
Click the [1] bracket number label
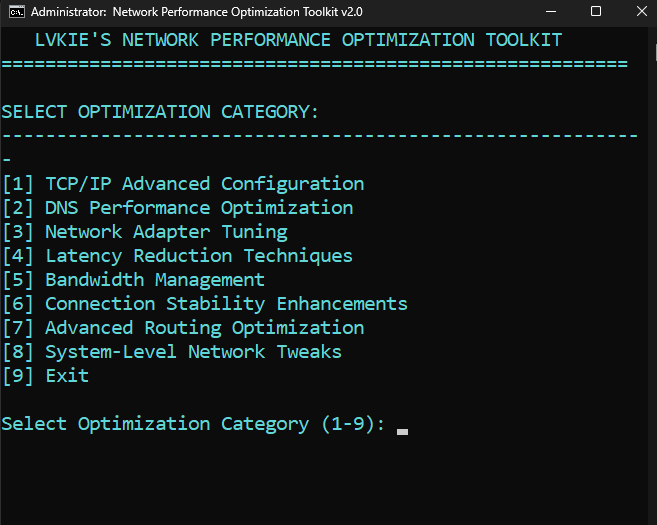[18, 184]
